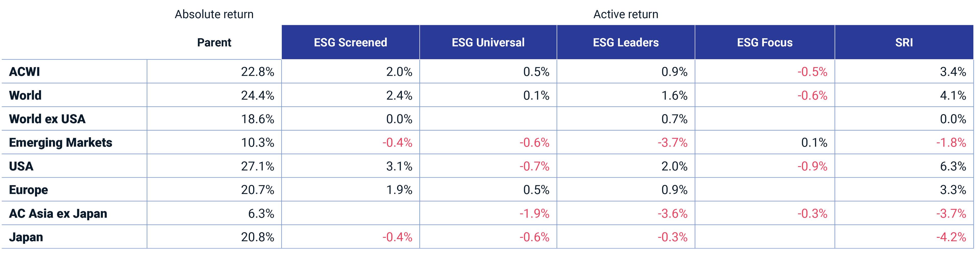Click the Japan SRI value -4.2%
Image resolution: width=980 pixels, height=254 pixels.
(x=951, y=237)
